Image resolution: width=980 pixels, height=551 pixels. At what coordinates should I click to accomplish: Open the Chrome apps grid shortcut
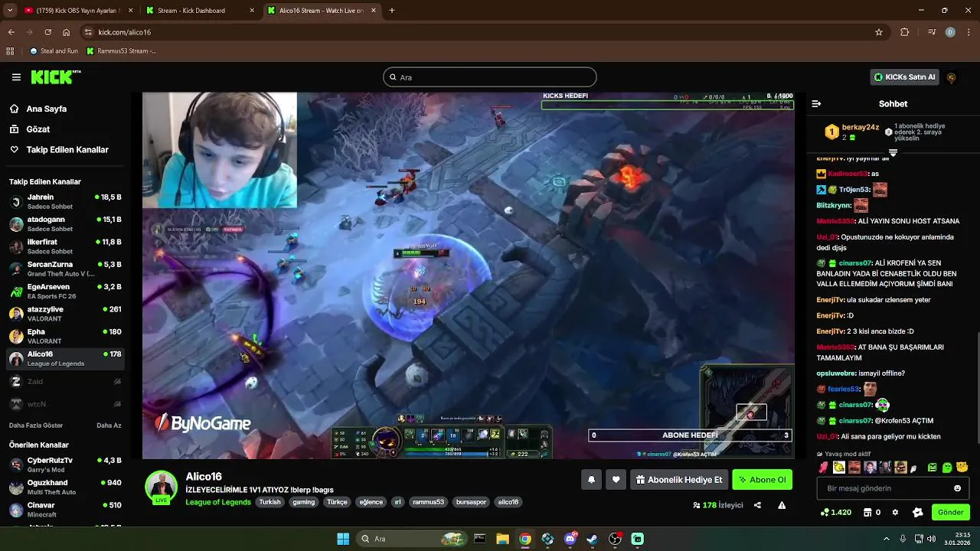point(10,51)
